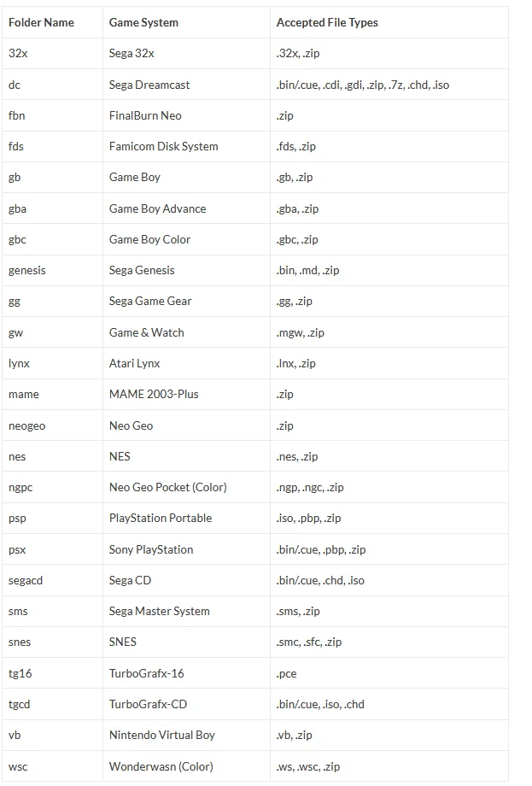The height and width of the screenshot is (786, 532).
Task: Select the "Famicom Disk System" entry
Action: pyautogui.click(x=163, y=146)
